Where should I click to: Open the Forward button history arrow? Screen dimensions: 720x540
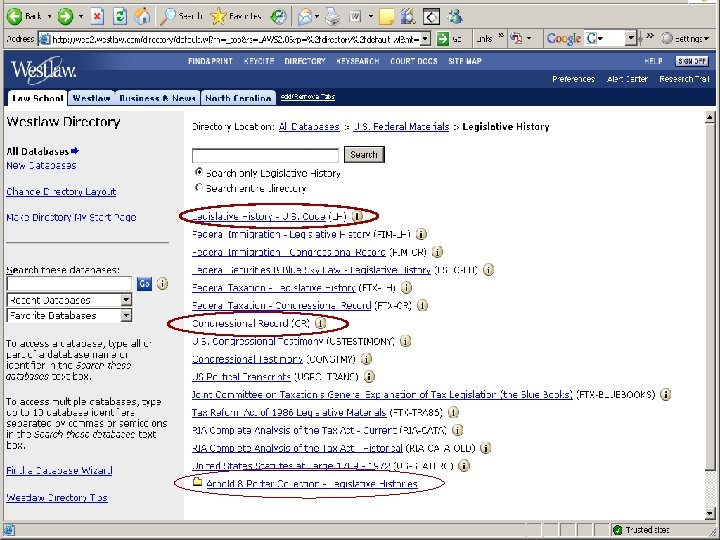(x=80, y=17)
